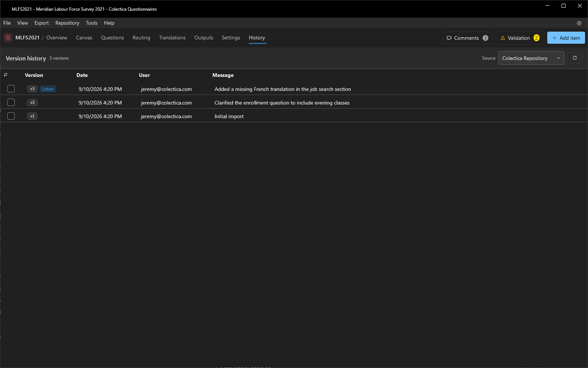The height and width of the screenshot is (368, 588).
Task: Click the date in the v2 row
Action: pyautogui.click(x=100, y=103)
